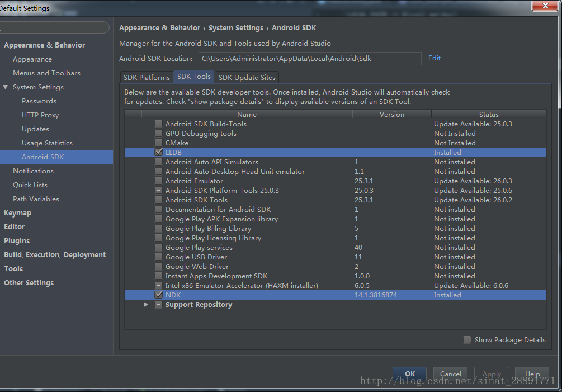Open Build, Execution, Deployment category
This screenshot has height=392, width=562.
pos(55,255)
